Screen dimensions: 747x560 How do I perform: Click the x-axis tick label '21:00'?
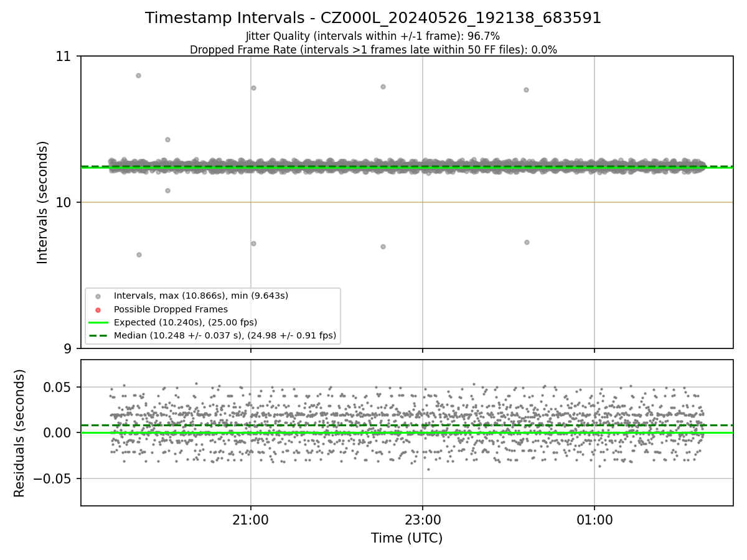coord(251,520)
